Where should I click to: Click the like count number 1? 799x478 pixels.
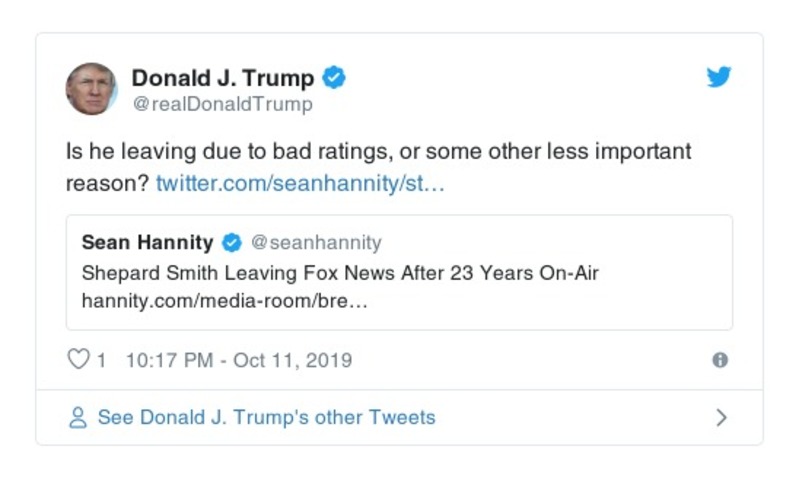coord(101,360)
